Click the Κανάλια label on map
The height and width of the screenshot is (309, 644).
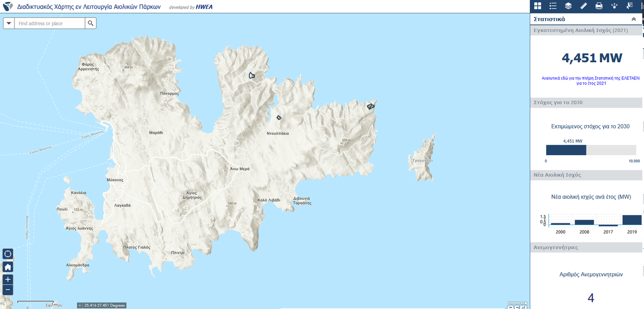[78, 192]
